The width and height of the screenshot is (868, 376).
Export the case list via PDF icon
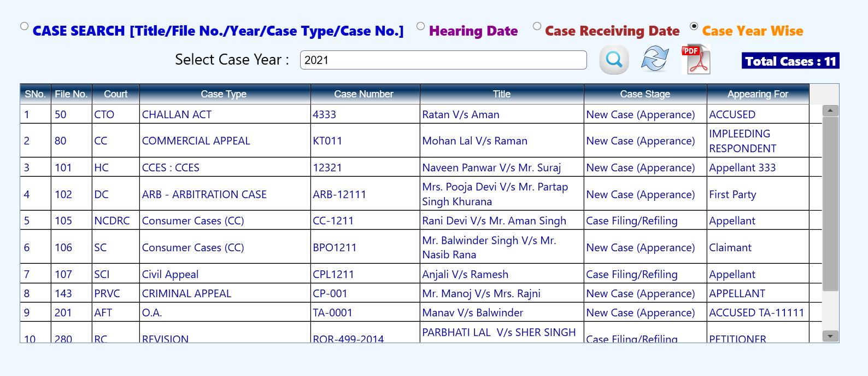[696, 60]
